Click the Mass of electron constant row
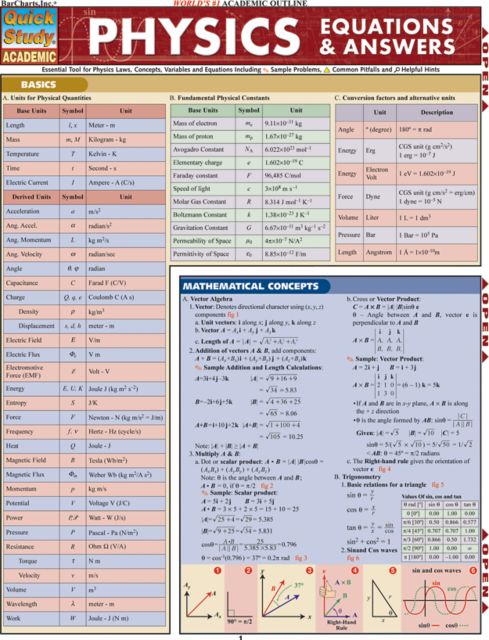489x640 pixels. click(250, 123)
